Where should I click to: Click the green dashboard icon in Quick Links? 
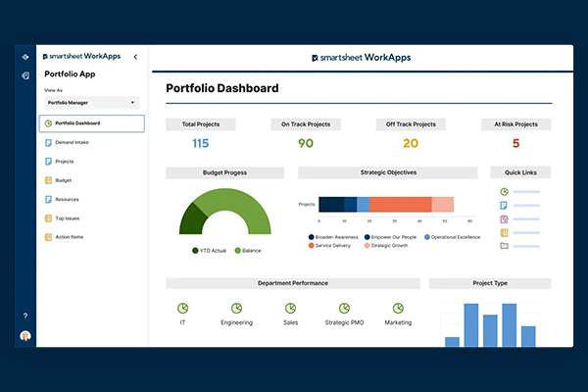504,192
